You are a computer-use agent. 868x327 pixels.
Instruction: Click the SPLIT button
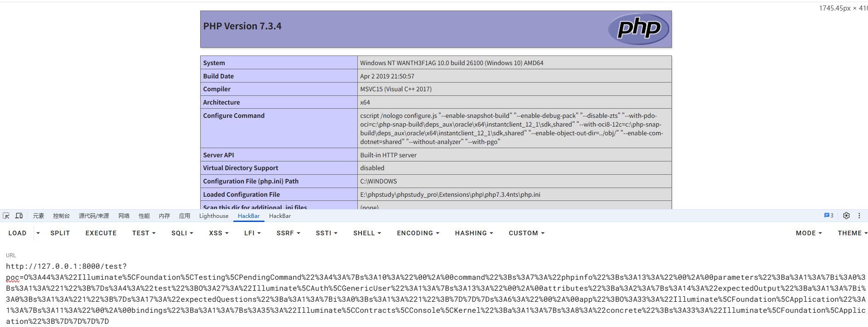coord(60,233)
